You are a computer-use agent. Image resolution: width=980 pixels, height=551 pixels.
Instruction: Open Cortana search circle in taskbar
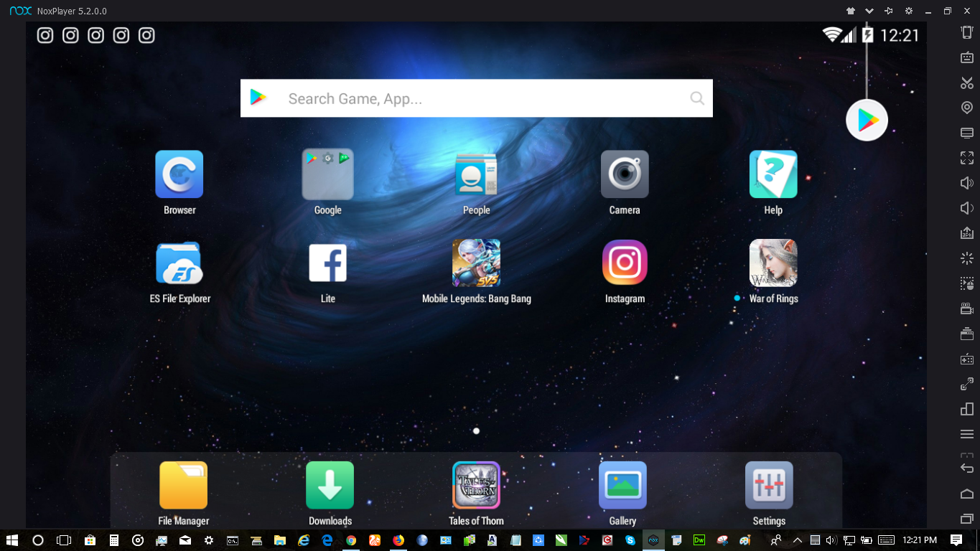[x=38, y=540]
